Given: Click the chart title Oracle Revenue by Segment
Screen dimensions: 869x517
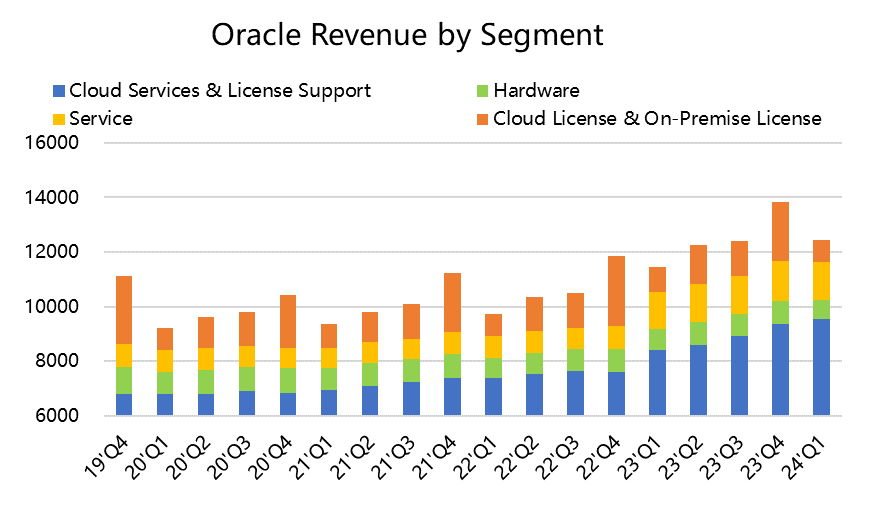Looking at the screenshot, I should click(x=407, y=35).
